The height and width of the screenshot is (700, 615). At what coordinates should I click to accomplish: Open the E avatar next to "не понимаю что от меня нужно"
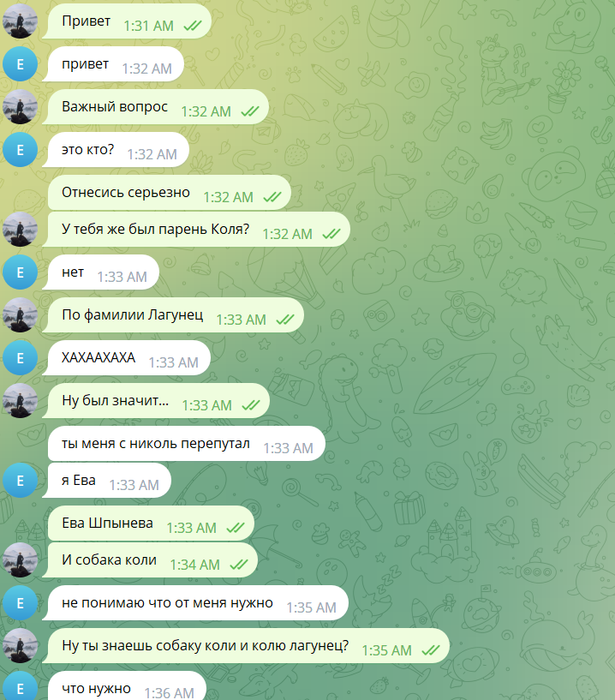tap(20, 603)
